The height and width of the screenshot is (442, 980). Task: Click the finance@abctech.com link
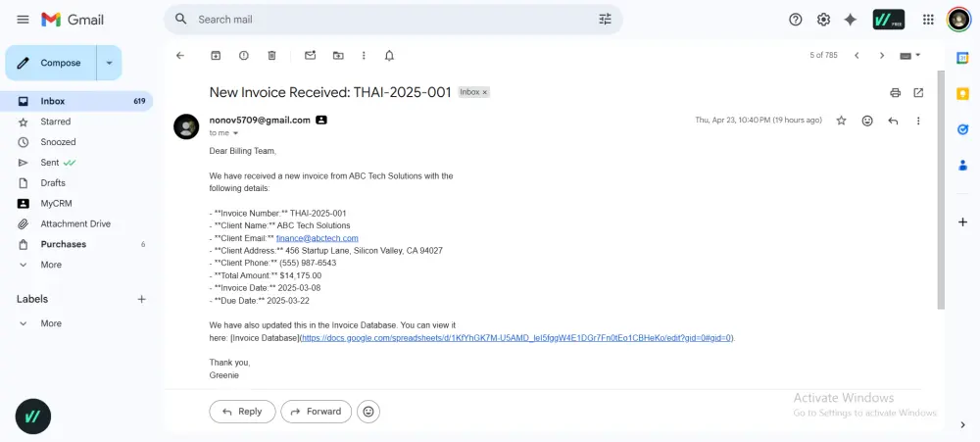(317, 238)
